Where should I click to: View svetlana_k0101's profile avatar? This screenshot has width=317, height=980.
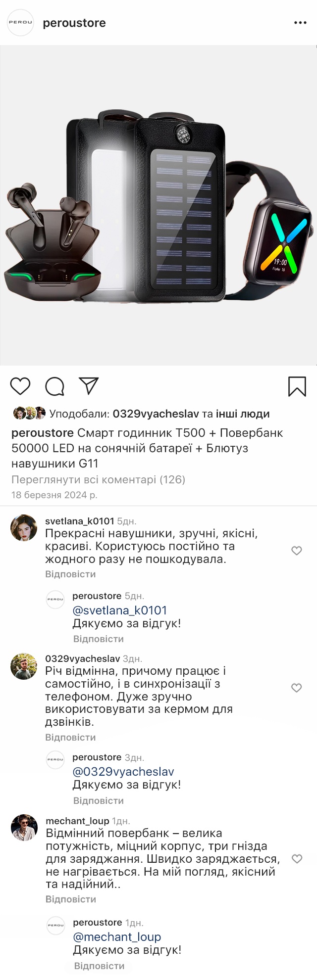coord(24,528)
